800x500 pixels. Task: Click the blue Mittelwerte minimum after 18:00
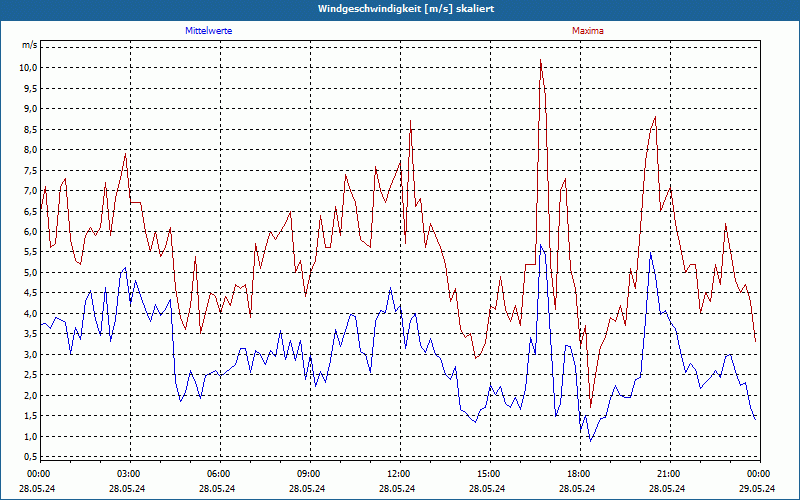click(x=591, y=441)
